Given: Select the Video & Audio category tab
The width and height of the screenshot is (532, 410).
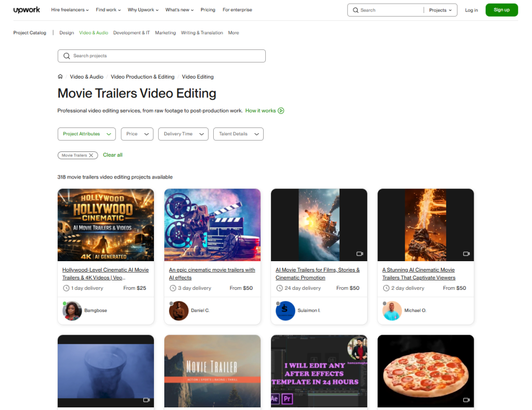Looking at the screenshot, I should [x=94, y=33].
